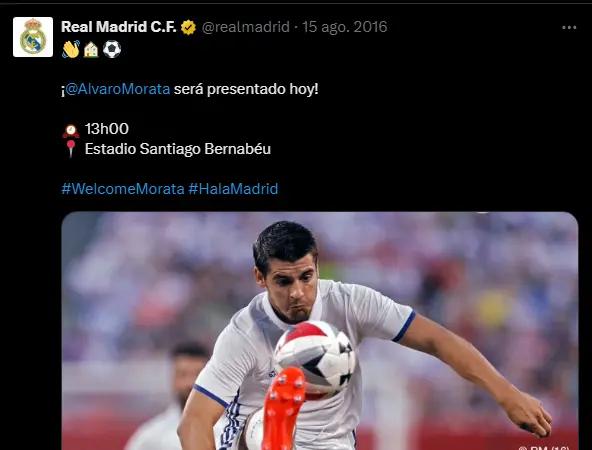Click the alarm clock emoji

[71, 131]
